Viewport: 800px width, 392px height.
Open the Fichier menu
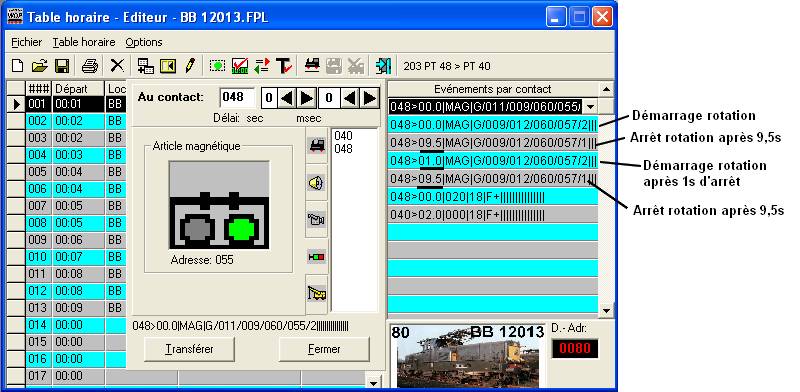(27, 42)
